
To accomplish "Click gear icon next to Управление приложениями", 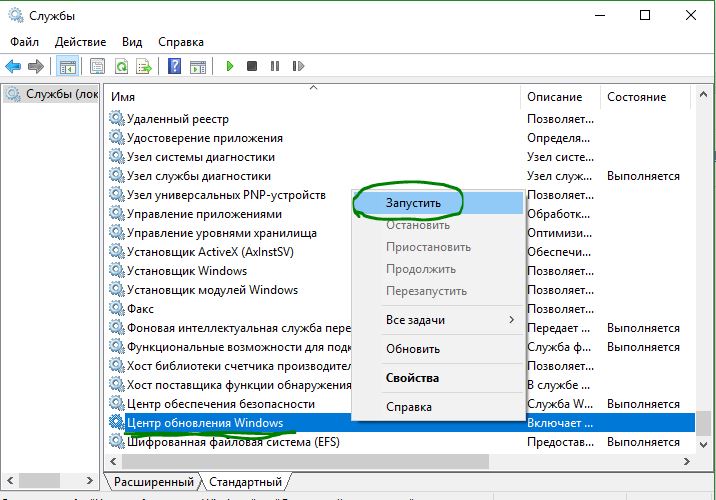I will click(117, 214).
